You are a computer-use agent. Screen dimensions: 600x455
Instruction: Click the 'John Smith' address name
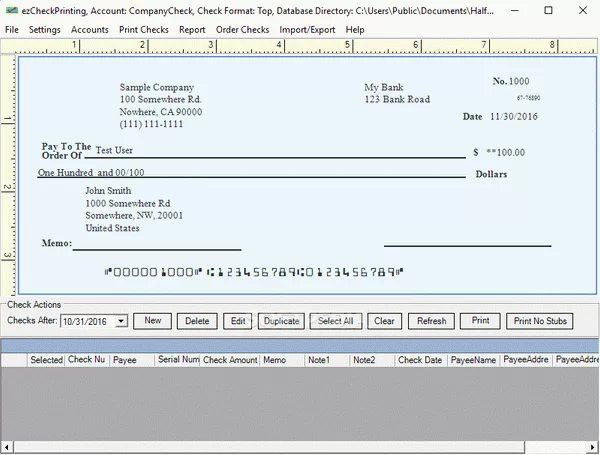(x=108, y=191)
